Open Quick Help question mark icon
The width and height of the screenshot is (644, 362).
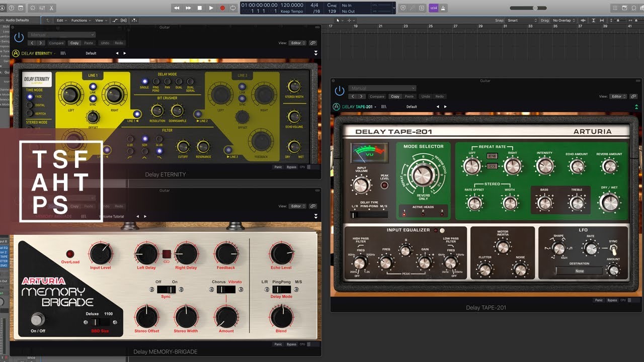pos(11,8)
